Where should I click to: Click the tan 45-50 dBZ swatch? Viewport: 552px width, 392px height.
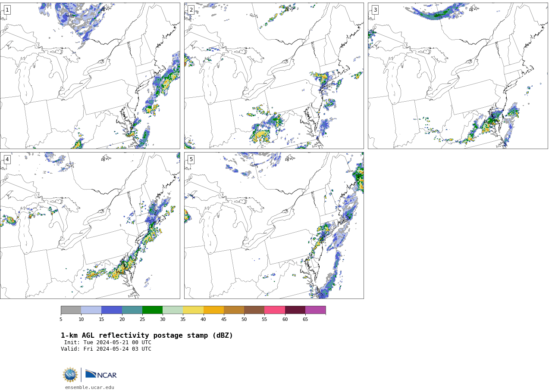(x=234, y=310)
